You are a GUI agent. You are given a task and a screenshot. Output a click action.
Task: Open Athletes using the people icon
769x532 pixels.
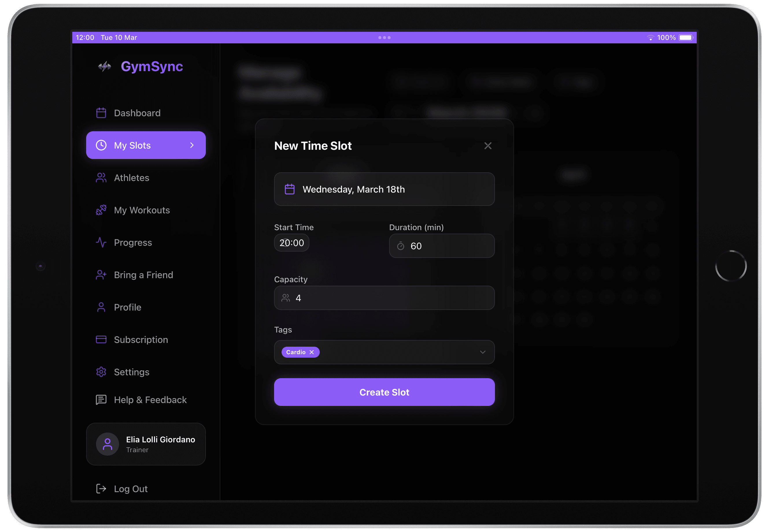[101, 178]
